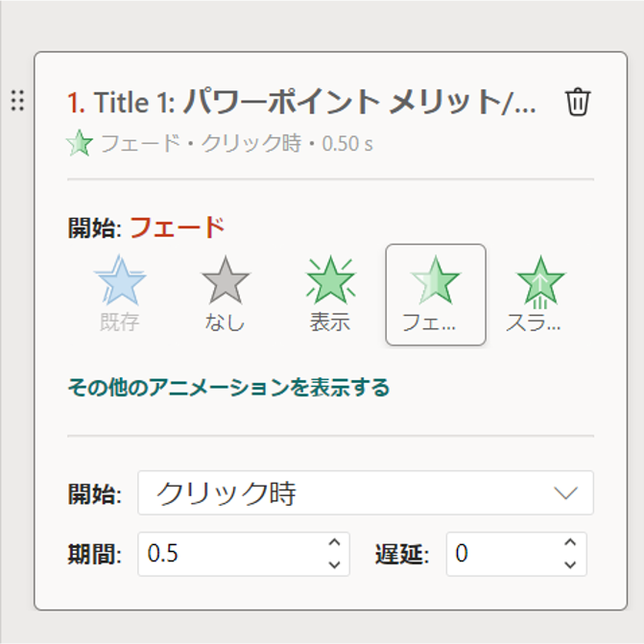
Task: Increase 遅延 delay with the up arrow
Action: tap(570, 543)
